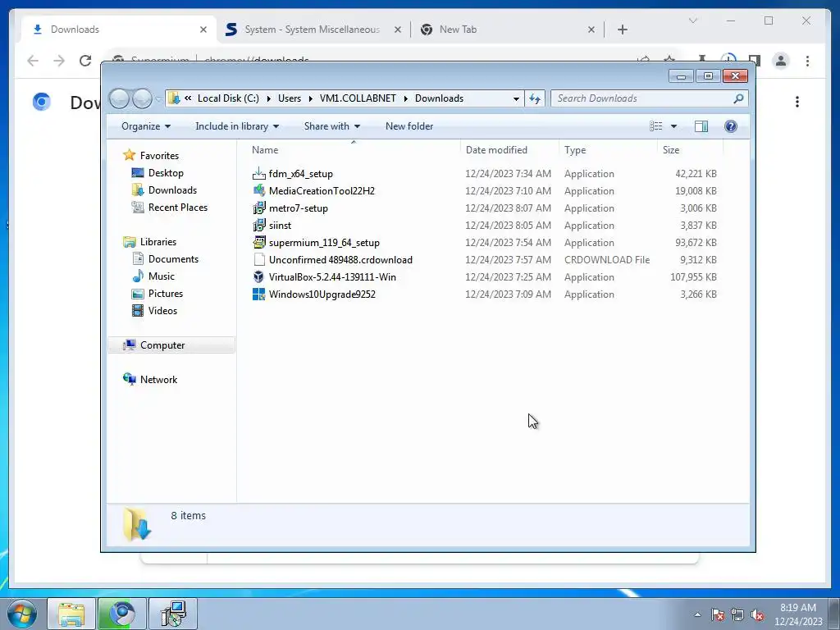
Task: Click the Local Disk (C:) breadcrumb segment
Action: tap(228, 98)
